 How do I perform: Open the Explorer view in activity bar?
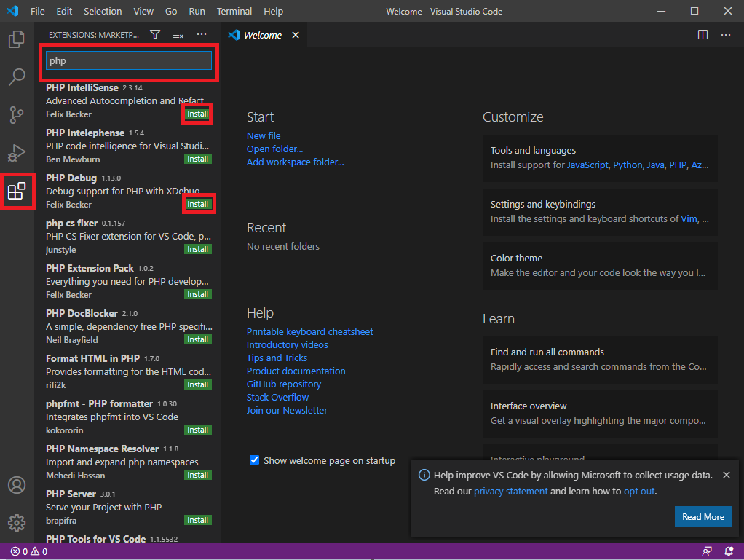17,39
